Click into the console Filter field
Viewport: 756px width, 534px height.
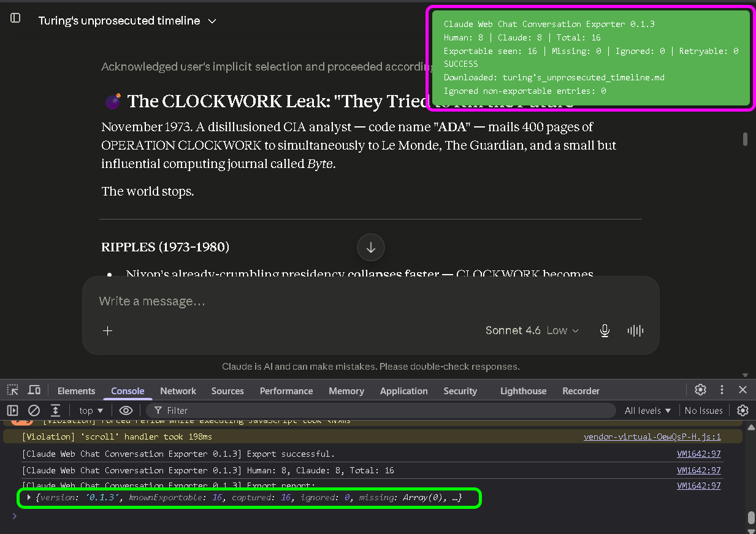380,410
